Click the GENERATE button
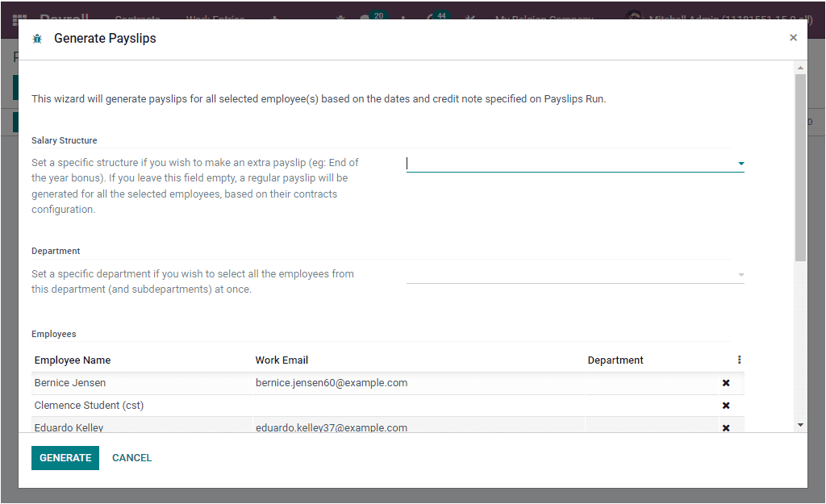 [x=65, y=457]
